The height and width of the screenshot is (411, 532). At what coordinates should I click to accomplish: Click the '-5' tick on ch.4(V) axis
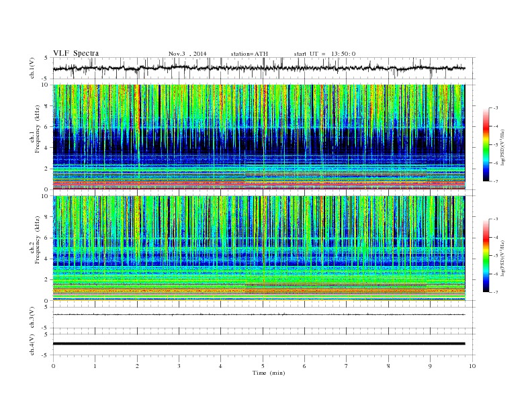click(x=45, y=355)
